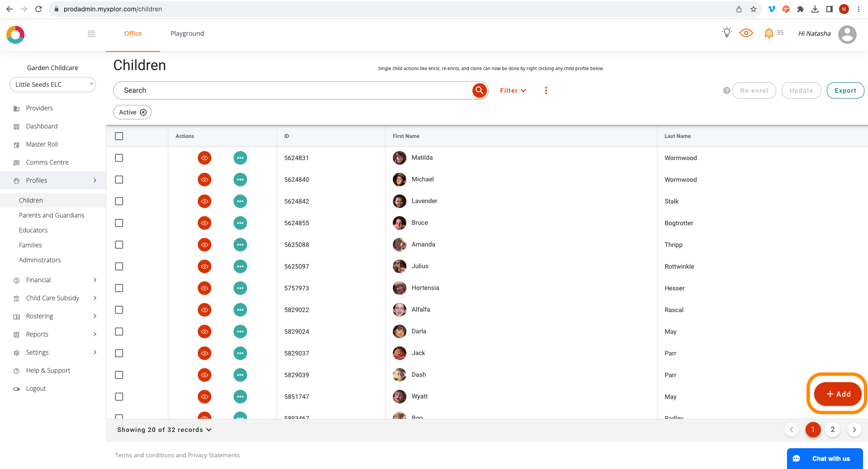Viewport: 868px width, 469px height.
Task: Click the question mark help icon near Re-enrol
Action: [727, 90]
